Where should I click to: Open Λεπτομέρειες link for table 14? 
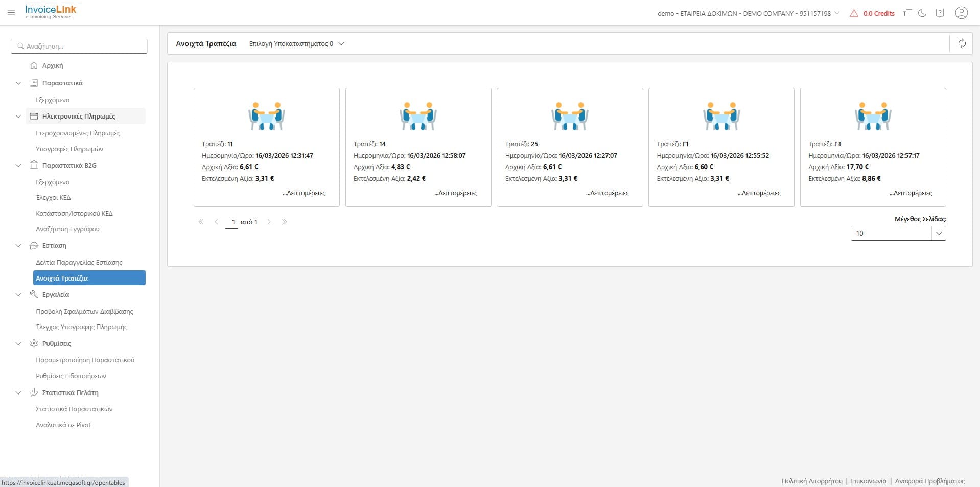[456, 193]
